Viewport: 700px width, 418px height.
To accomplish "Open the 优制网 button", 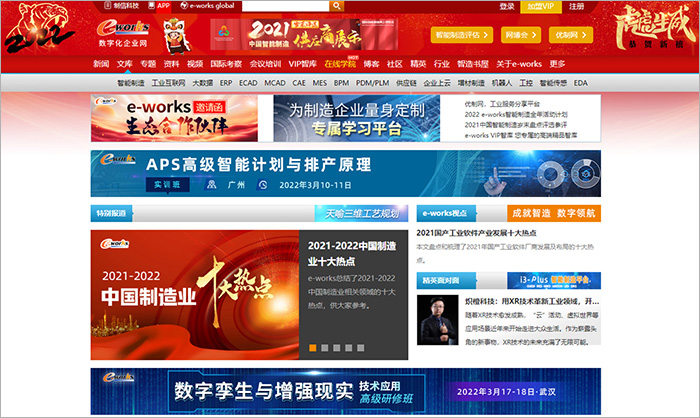I will click(571, 35).
